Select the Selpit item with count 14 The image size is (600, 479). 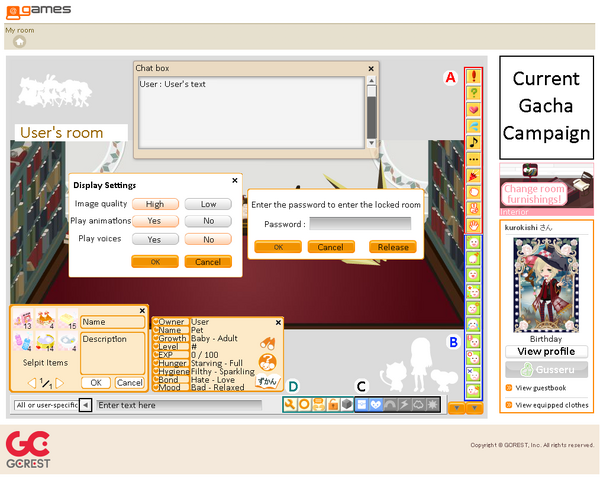click(45, 341)
